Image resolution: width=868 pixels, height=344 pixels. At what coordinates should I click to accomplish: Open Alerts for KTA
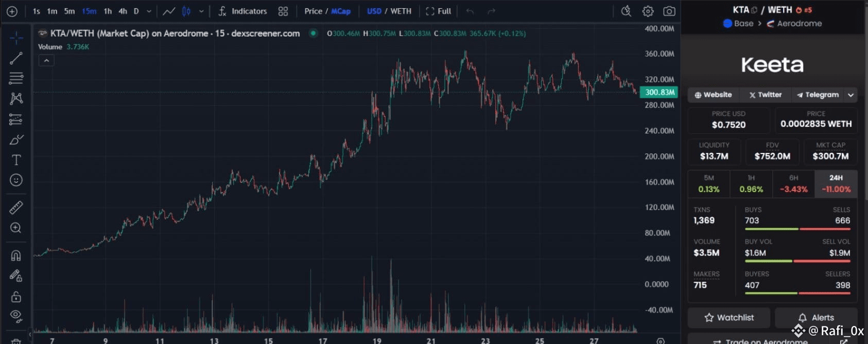(816, 318)
